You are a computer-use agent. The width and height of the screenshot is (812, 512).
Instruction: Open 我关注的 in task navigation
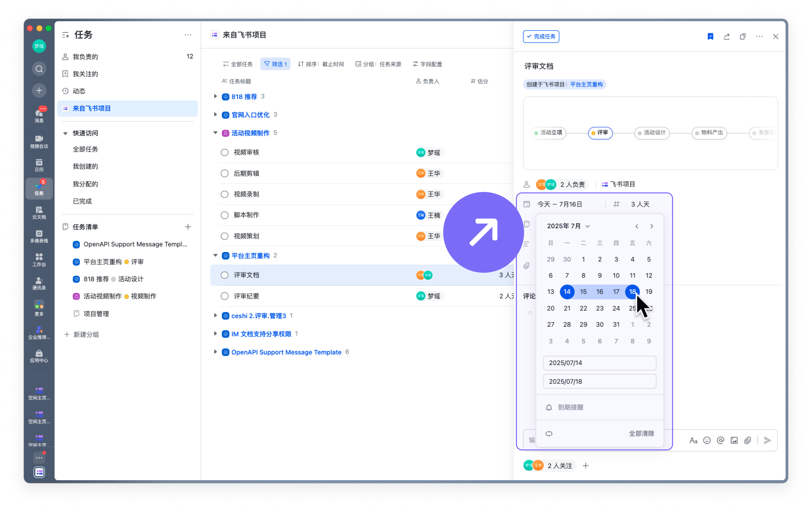(128, 74)
